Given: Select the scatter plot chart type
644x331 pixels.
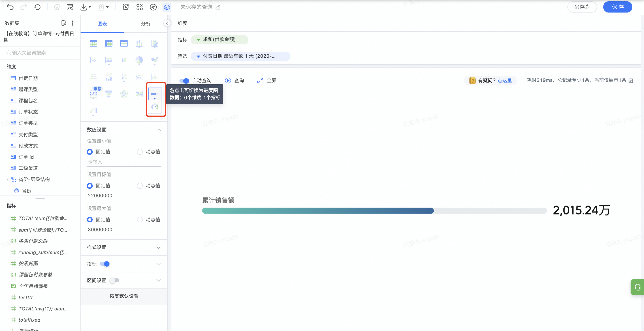Looking at the screenshot, I should 124,77.
